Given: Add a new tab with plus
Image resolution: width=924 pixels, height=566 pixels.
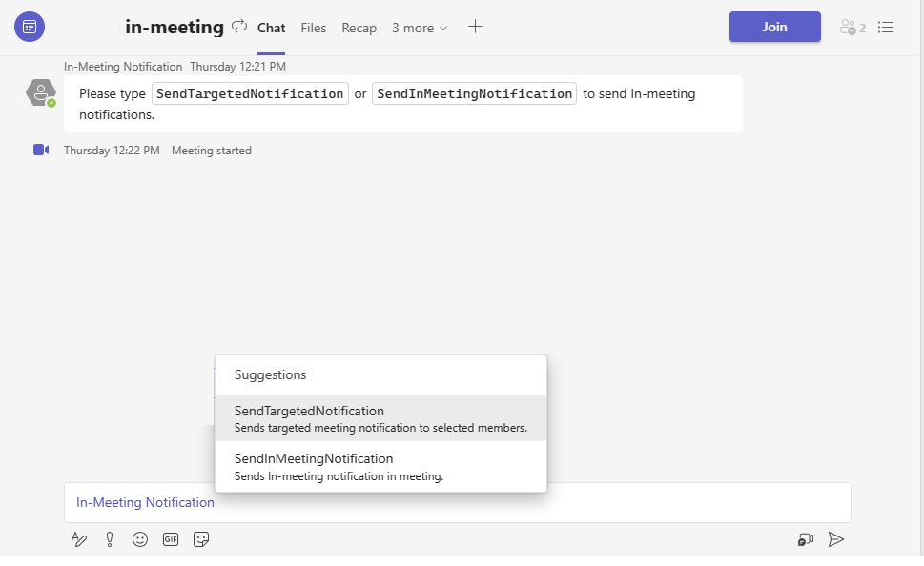Looking at the screenshot, I should pyautogui.click(x=476, y=27).
